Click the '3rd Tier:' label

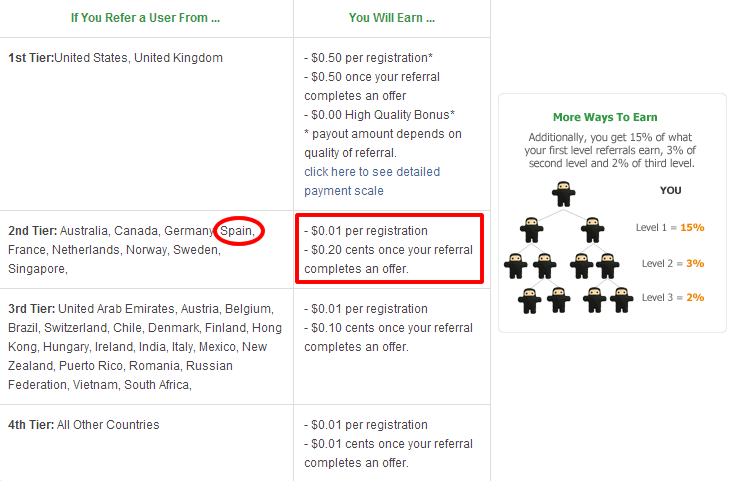[x=32, y=309]
